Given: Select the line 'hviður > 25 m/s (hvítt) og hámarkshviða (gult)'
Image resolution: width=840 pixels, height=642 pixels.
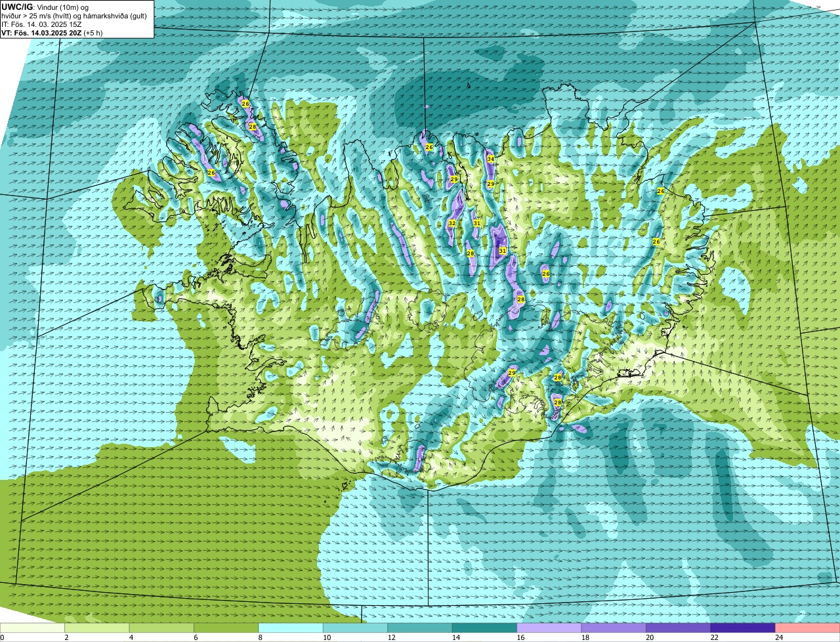Looking at the screenshot, I should click(74, 16).
